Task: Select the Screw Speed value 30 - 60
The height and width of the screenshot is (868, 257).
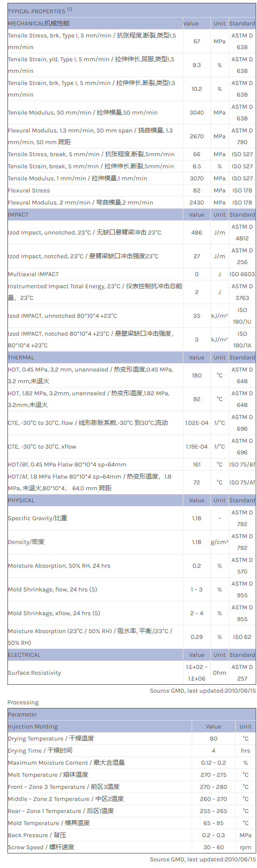Action: pyautogui.click(x=213, y=847)
